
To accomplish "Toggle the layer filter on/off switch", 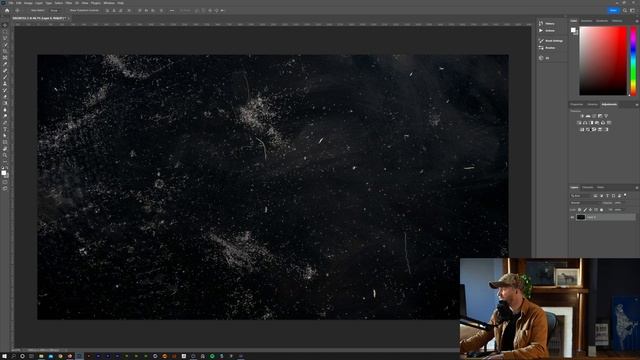I will pos(625,195).
